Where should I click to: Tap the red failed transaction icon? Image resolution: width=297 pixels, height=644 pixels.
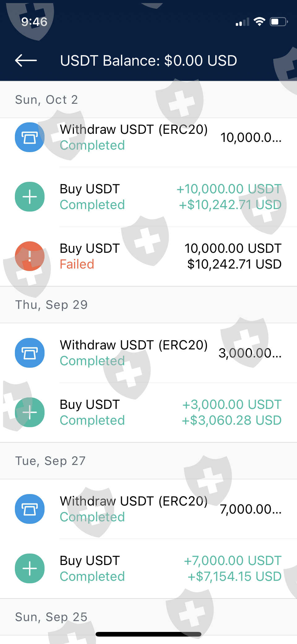[x=30, y=256]
